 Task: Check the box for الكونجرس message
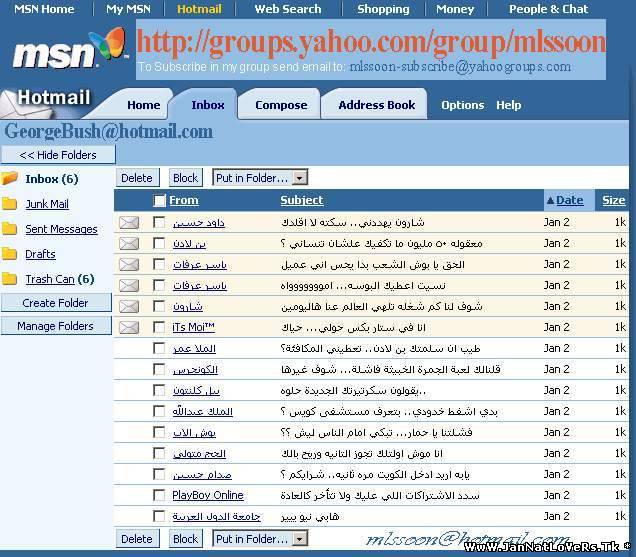(159, 369)
